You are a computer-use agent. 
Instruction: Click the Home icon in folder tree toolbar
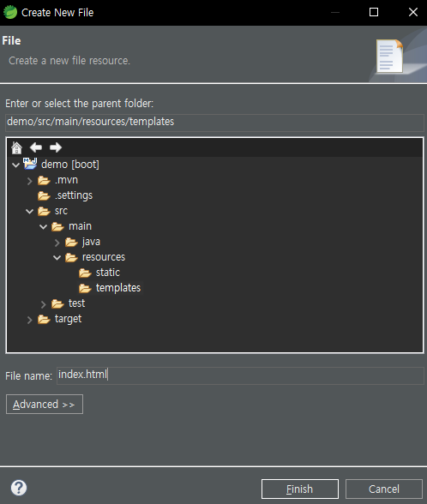click(17, 147)
